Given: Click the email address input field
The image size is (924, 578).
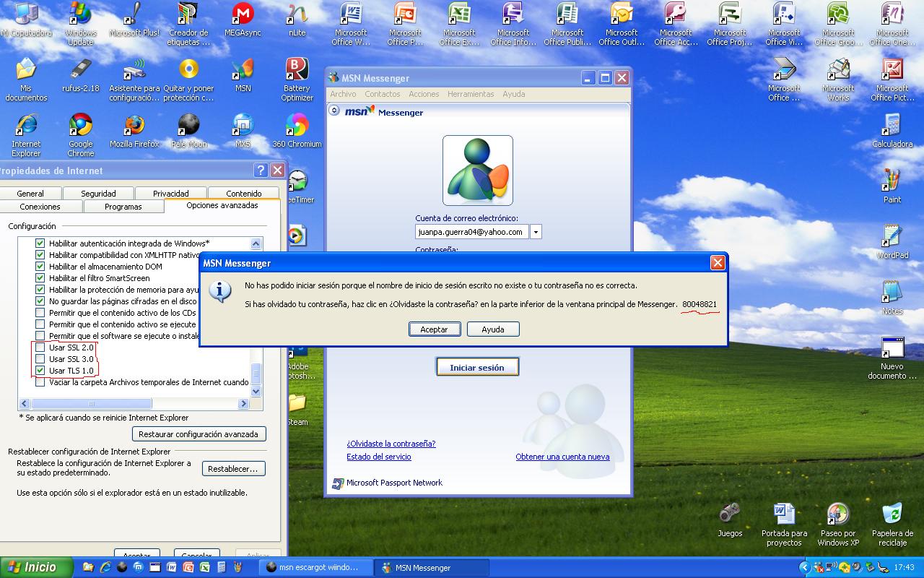Looking at the screenshot, I should point(472,232).
